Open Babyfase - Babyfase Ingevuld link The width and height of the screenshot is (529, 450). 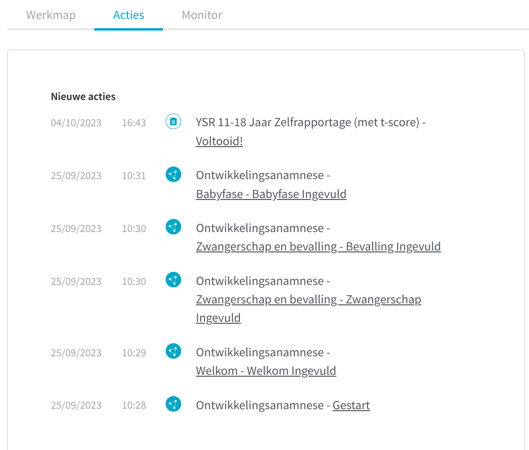(x=271, y=194)
